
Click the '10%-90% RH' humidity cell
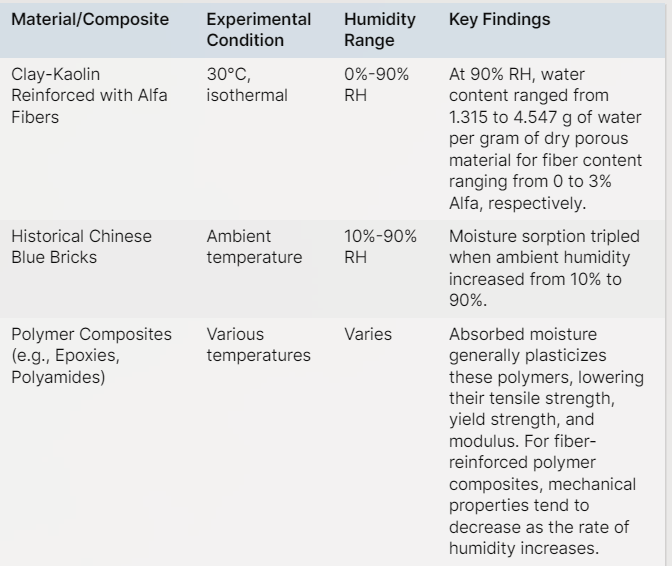(380, 247)
